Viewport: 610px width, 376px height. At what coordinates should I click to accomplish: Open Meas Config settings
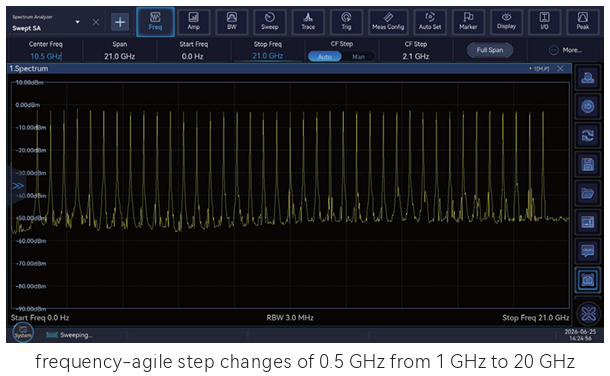388,22
